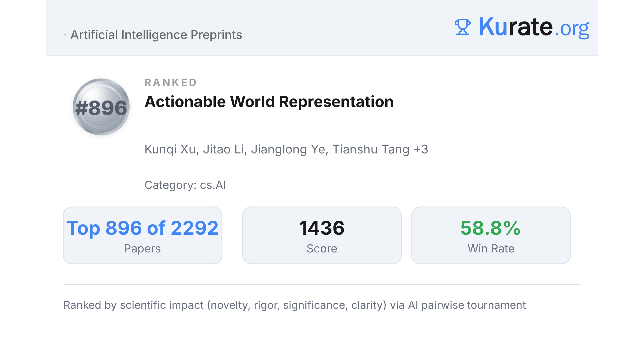The height and width of the screenshot is (338, 644).
Task: Click the AI pairwise tournament footer text
Action: [x=467, y=305]
